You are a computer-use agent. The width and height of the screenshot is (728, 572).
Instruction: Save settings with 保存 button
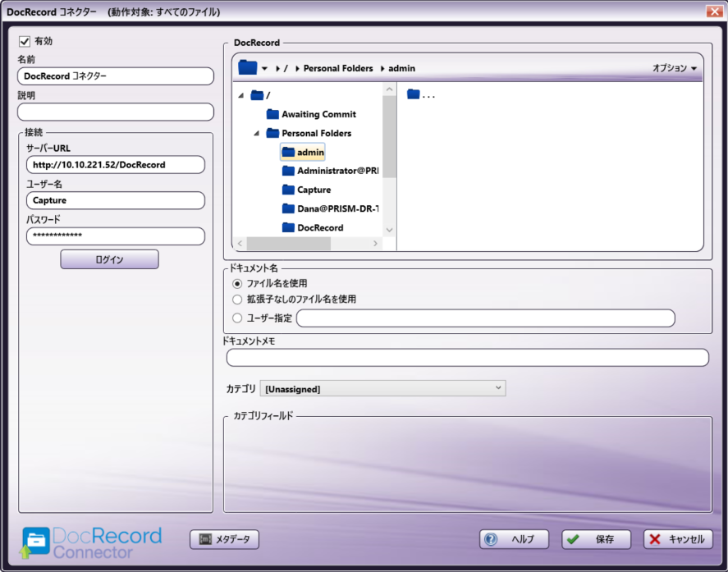596,539
